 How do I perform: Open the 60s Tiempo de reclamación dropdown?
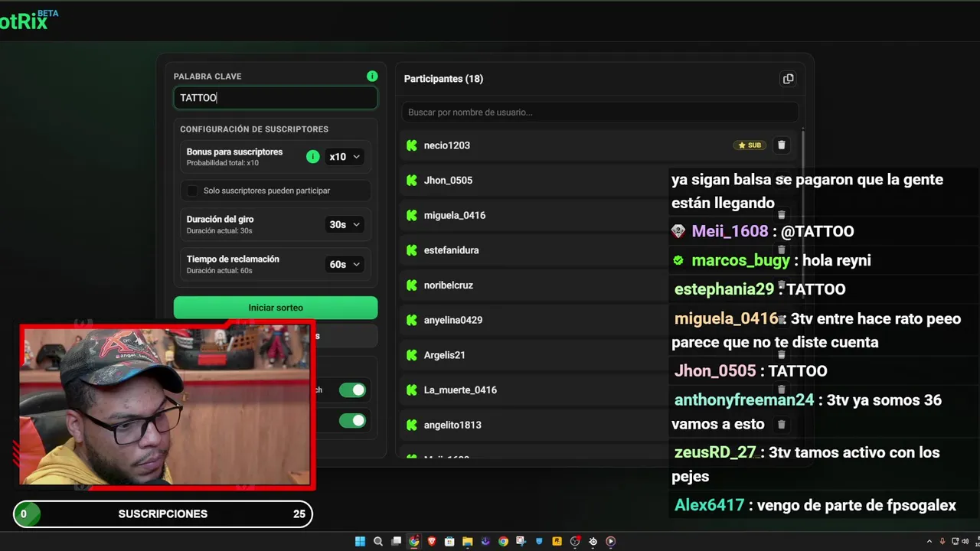pyautogui.click(x=345, y=265)
